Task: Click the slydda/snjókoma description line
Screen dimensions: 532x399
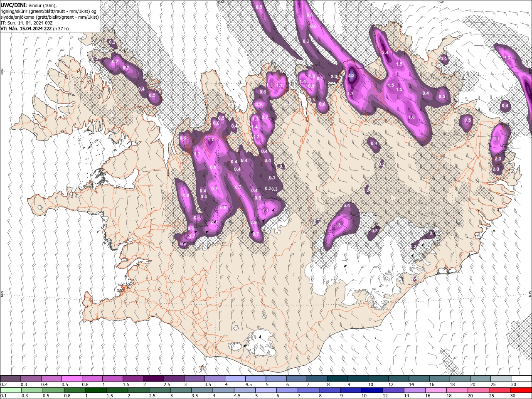Action: tap(49, 17)
